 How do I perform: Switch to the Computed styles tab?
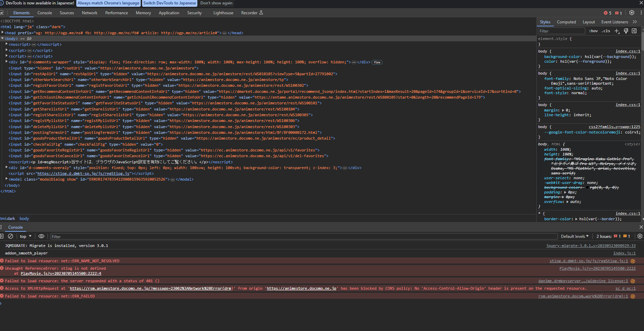click(x=566, y=22)
